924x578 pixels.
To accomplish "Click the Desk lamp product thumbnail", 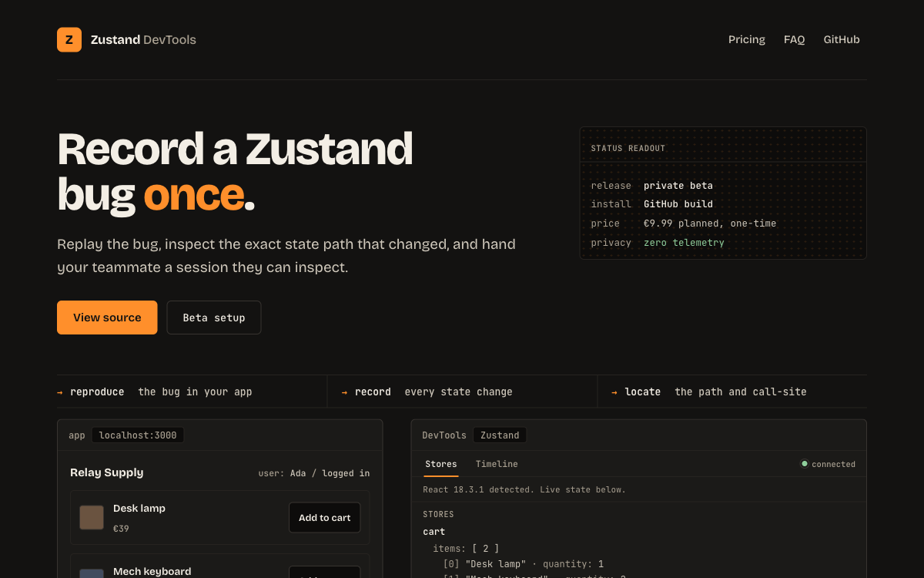I will [x=92, y=517].
